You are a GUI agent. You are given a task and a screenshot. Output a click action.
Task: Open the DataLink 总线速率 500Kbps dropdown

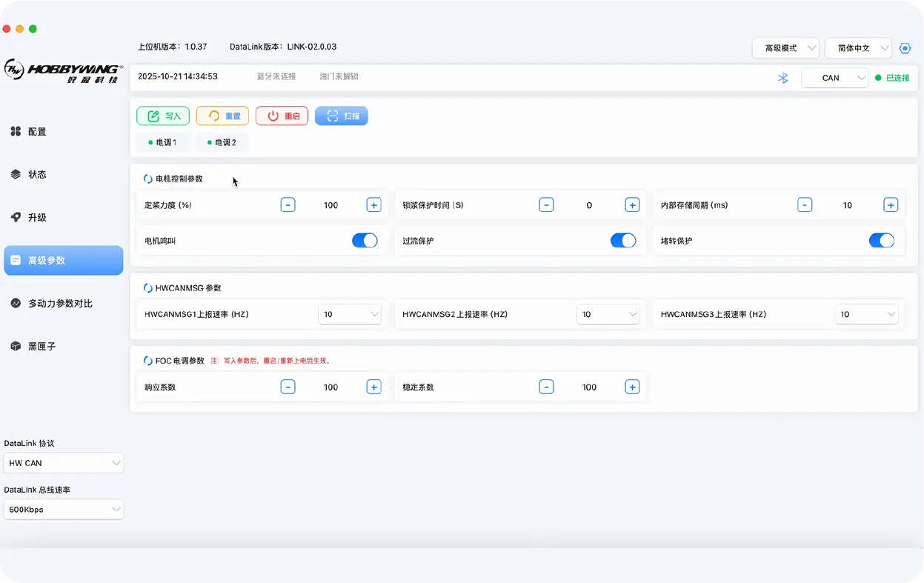pos(64,510)
